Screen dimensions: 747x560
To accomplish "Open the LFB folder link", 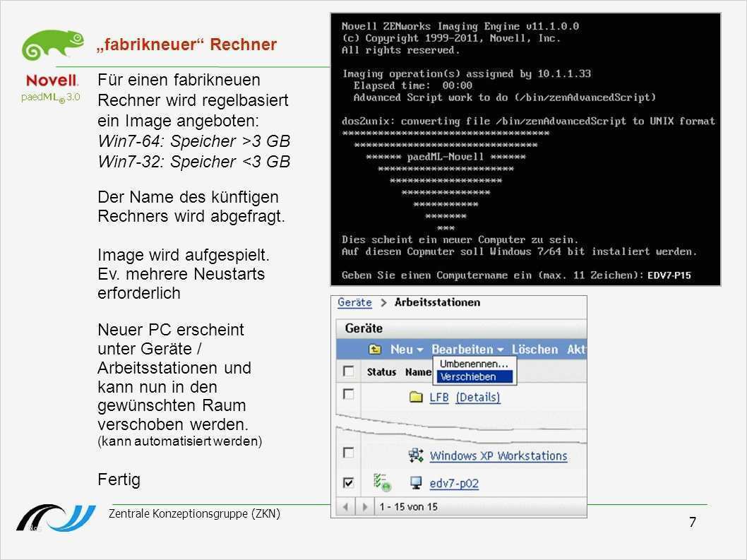I will [438, 397].
